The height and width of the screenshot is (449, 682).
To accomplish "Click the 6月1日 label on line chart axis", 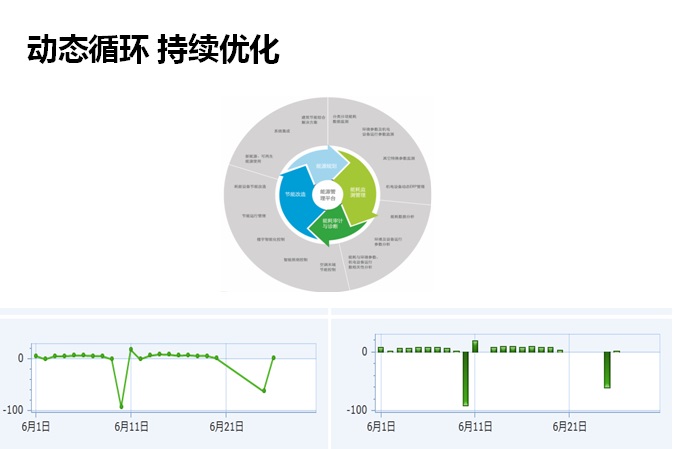I will point(36,426).
